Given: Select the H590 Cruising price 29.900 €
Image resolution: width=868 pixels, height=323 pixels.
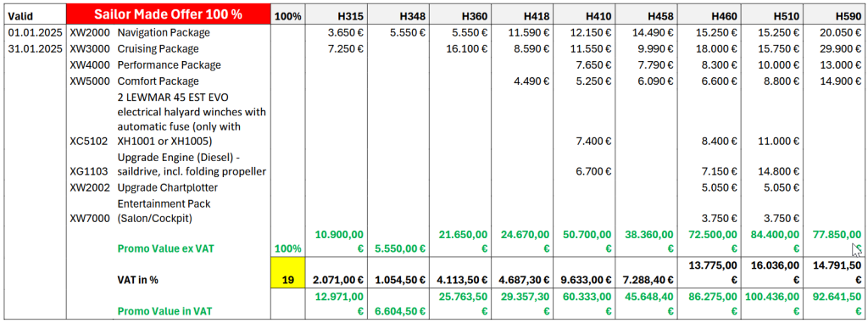Looking at the screenshot, I should [839, 49].
